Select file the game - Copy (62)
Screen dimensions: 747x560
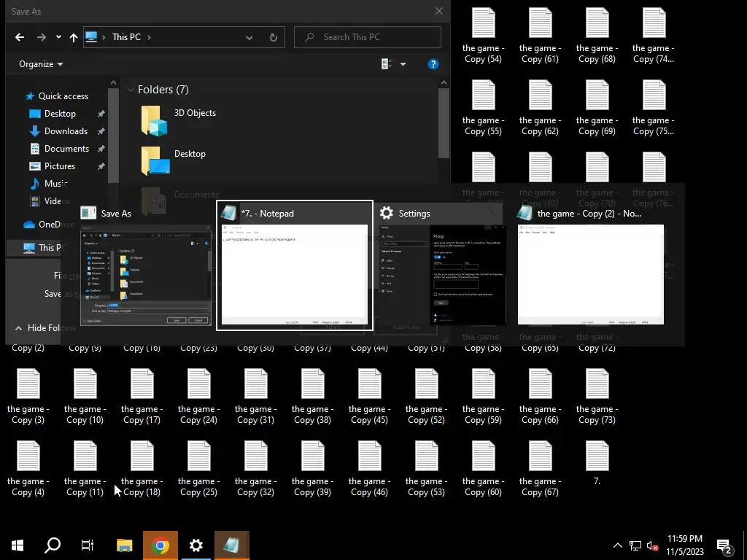pos(540,109)
